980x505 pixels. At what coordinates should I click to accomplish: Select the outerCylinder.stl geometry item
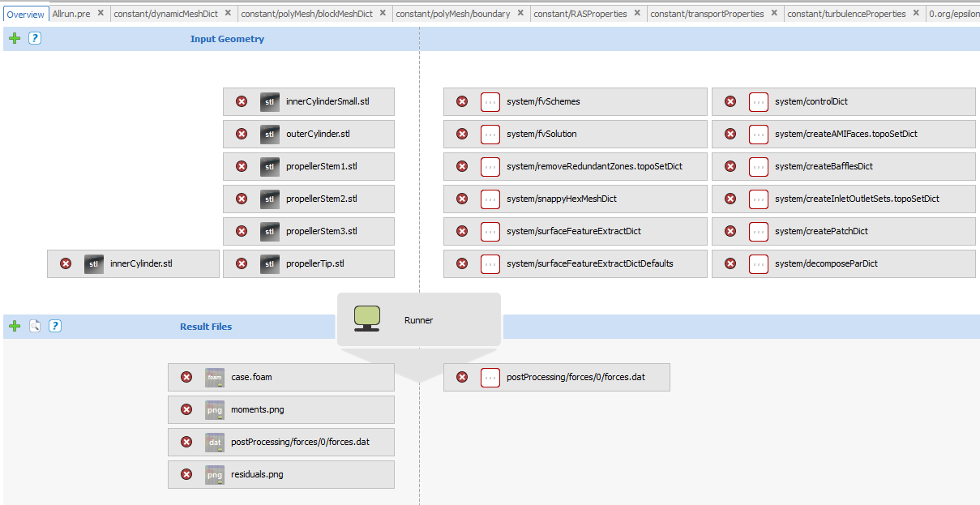pos(318,134)
